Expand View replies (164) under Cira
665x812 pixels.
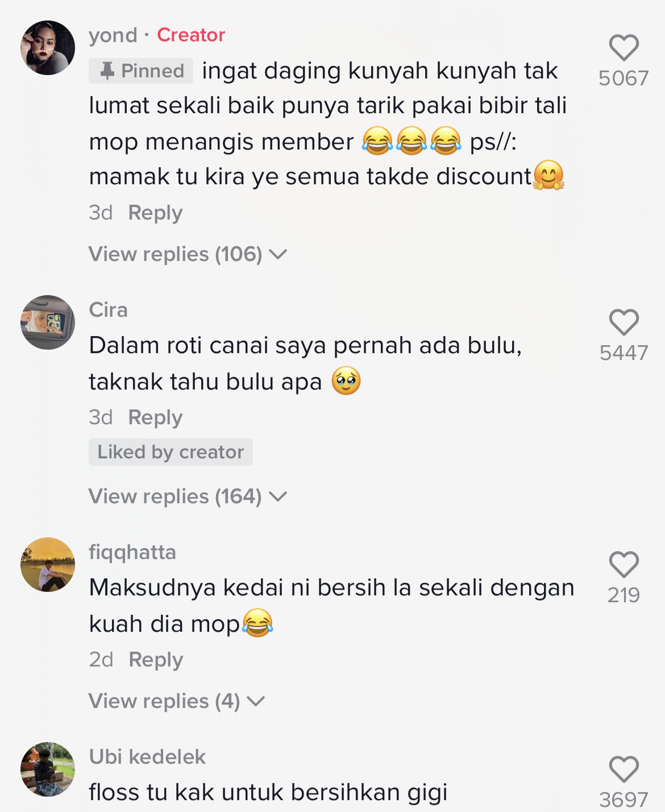click(188, 496)
